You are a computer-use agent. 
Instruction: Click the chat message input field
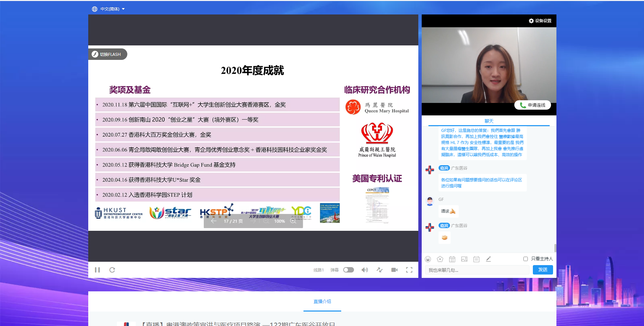tap(477, 270)
